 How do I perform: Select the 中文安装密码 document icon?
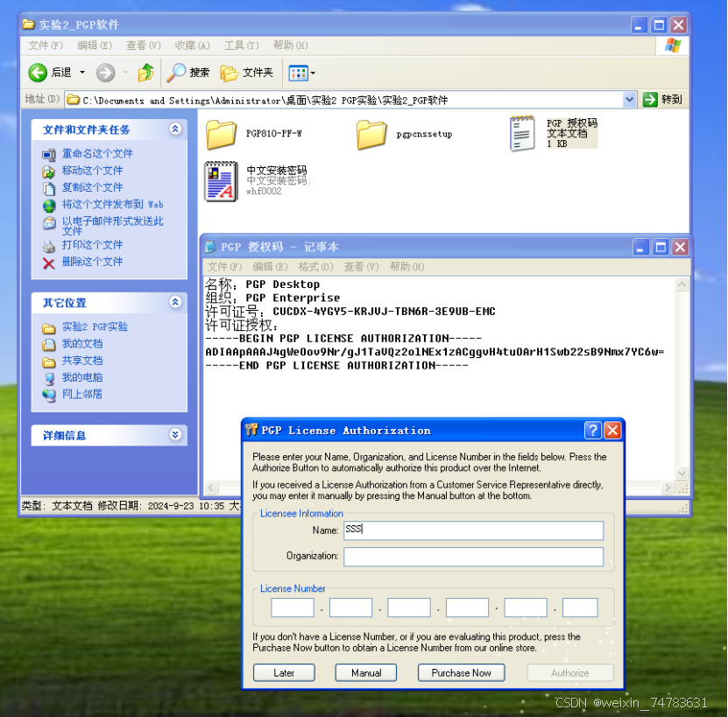[x=222, y=181]
